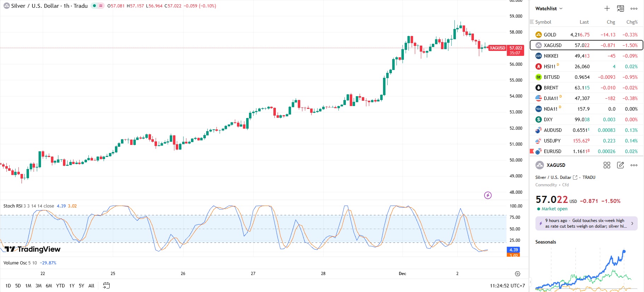Viewport: 644px width, 292px height.
Task: Open the Watchlist three-dot more menu
Action: pyautogui.click(x=634, y=8)
